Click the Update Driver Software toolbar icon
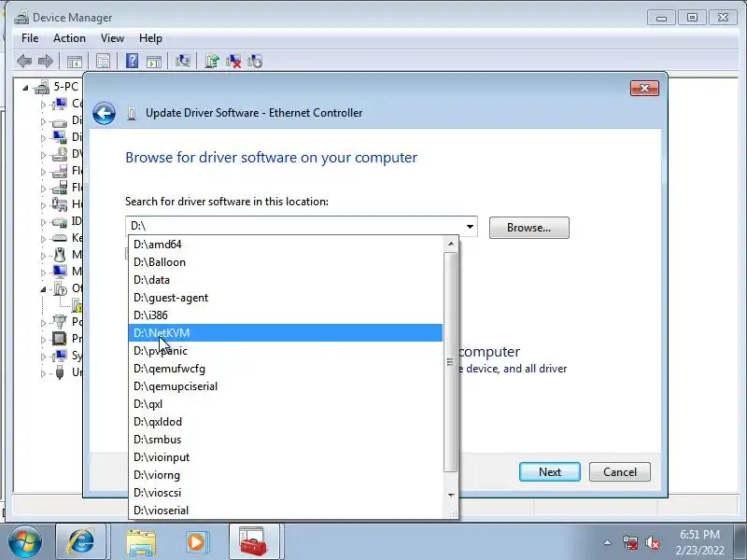The height and width of the screenshot is (560, 747). coord(212,61)
